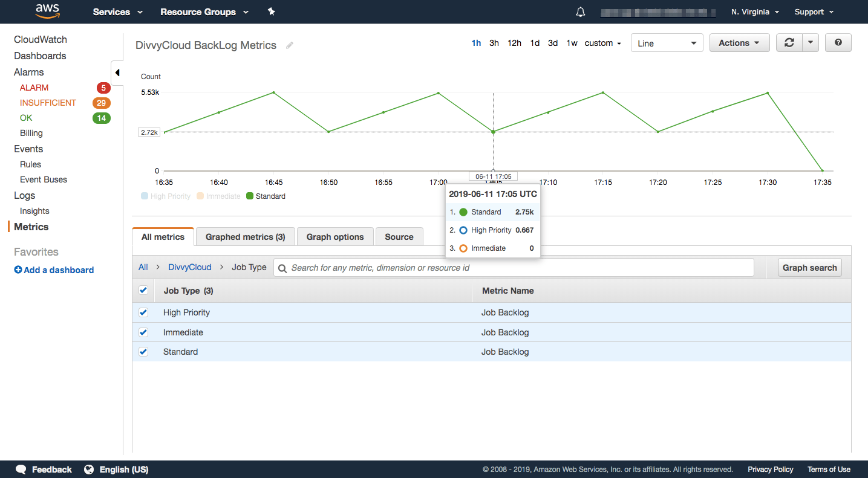Toggle the select-all Job Type checkbox
868x478 pixels.
pyautogui.click(x=143, y=291)
